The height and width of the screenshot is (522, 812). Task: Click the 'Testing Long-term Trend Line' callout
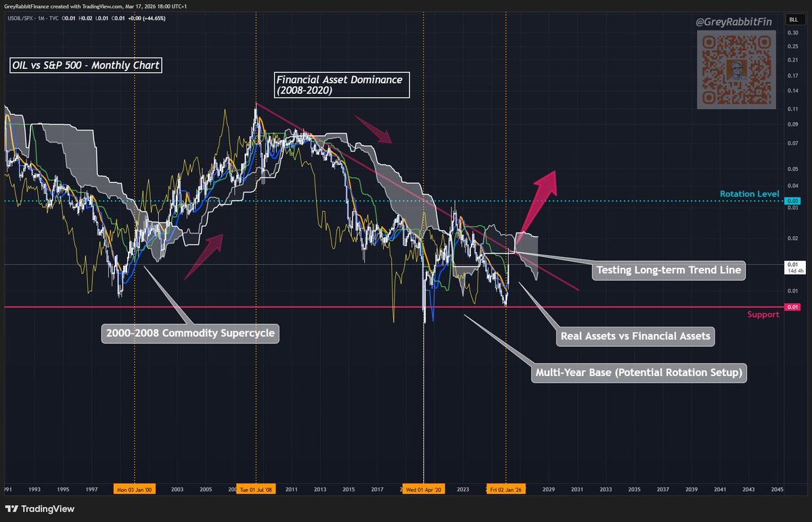668,270
